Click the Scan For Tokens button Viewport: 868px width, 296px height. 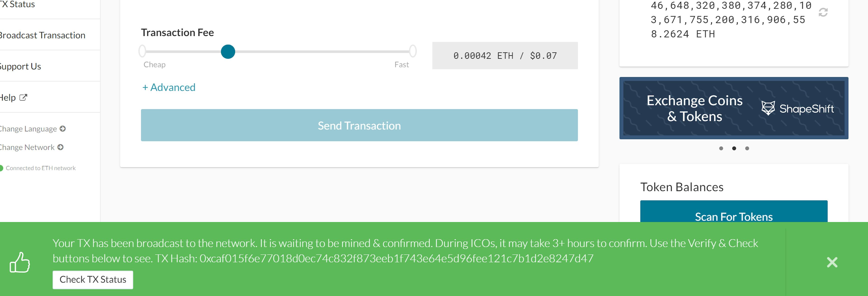(734, 212)
